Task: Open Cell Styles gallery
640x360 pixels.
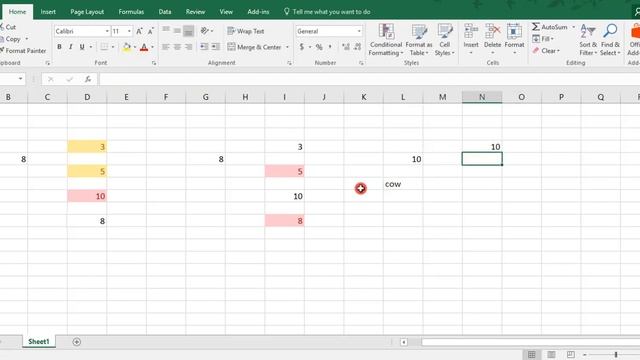Action: (444, 40)
